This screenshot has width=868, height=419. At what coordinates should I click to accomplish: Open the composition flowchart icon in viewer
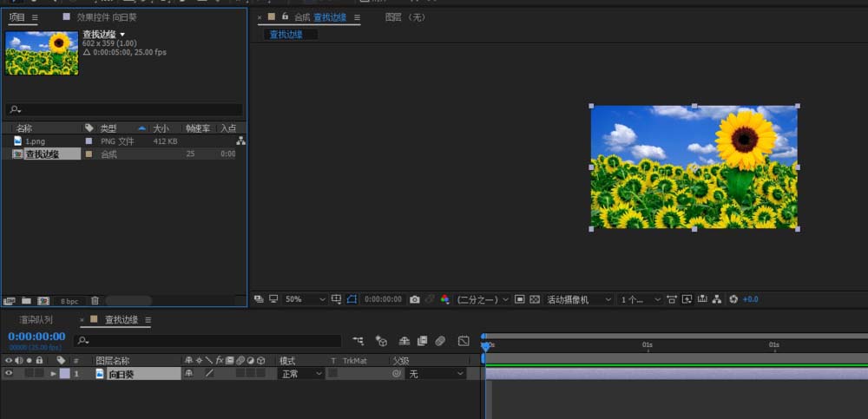click(718, 299)
